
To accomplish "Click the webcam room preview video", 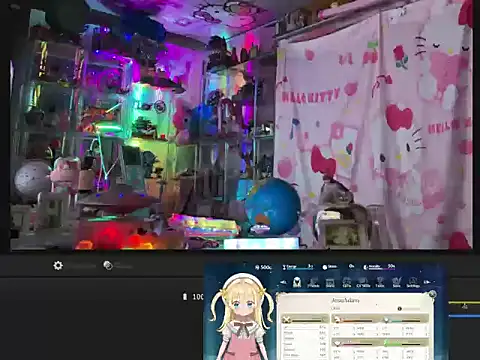I will pyautogui.click(x=241, y=125).
